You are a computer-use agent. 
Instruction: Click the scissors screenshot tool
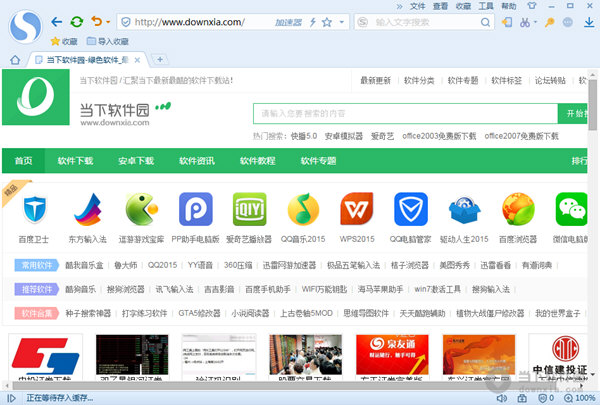[524, 22]
